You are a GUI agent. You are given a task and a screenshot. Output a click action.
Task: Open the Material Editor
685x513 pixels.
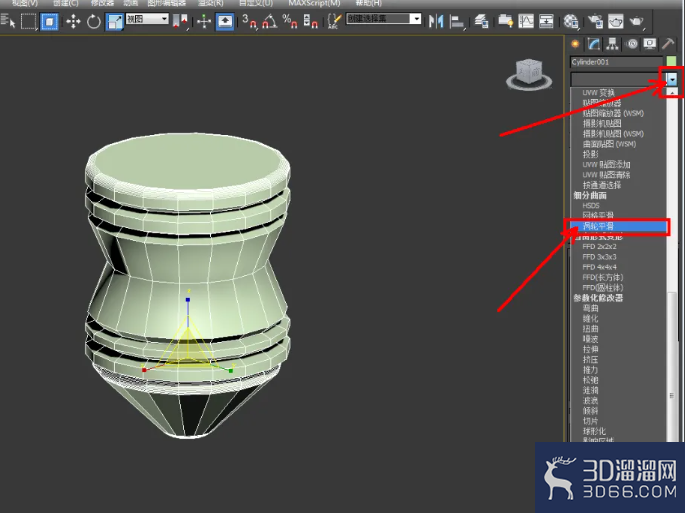pos(571,21)
